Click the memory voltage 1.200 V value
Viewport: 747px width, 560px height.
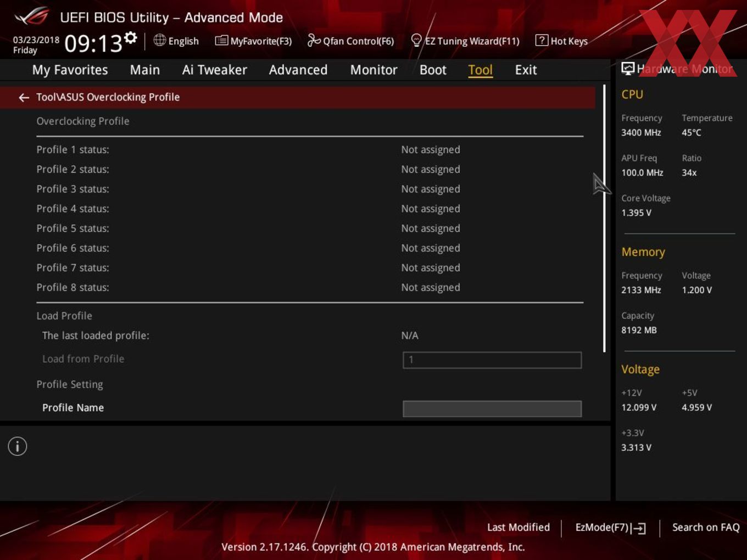click(x=696, y=290)
